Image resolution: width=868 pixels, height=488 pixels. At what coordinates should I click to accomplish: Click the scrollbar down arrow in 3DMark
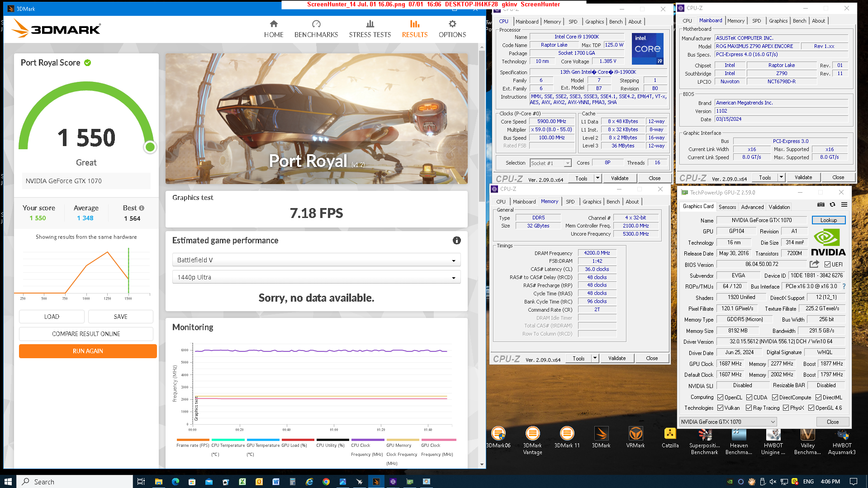[482, 464]
